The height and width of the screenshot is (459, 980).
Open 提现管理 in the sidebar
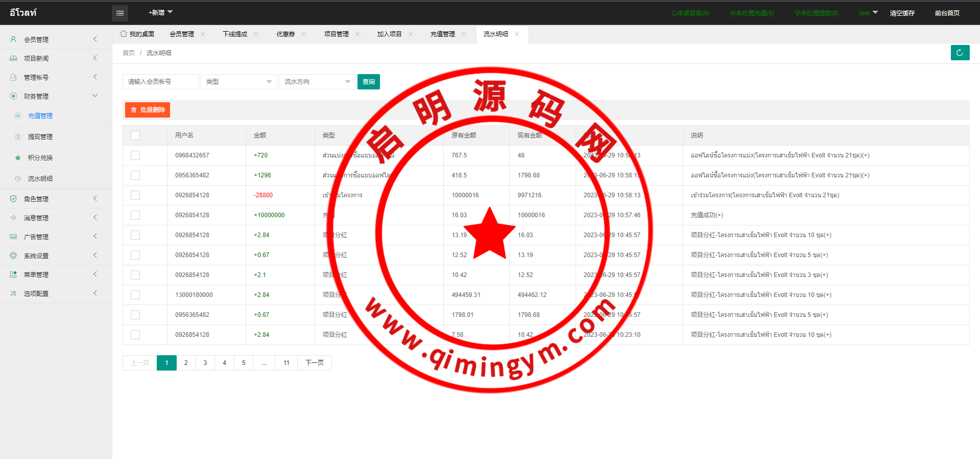[40, 137]
